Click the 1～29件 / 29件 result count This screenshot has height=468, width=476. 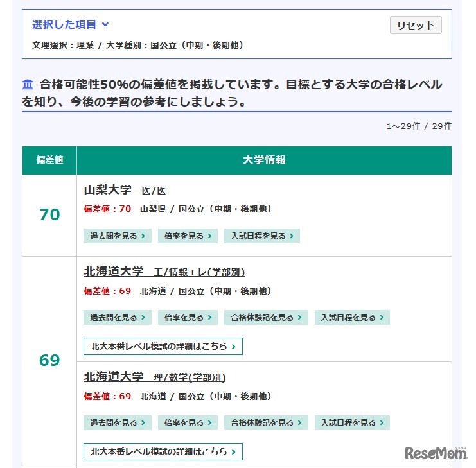419,126
